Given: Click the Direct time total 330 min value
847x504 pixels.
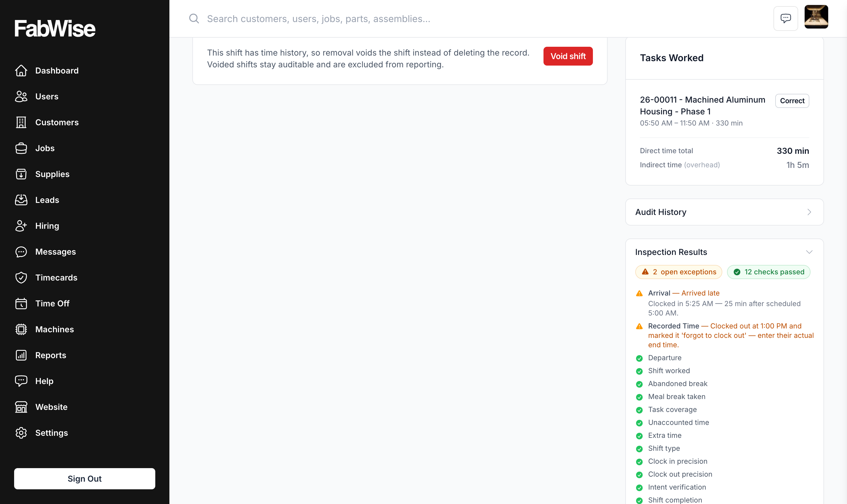Looking at the screenshot, I should pos(793,151).
